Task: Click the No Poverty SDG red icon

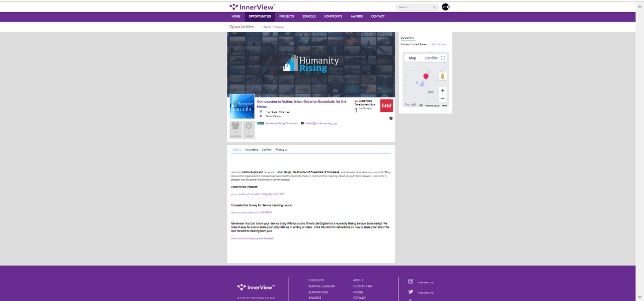Action: point(386,105)
